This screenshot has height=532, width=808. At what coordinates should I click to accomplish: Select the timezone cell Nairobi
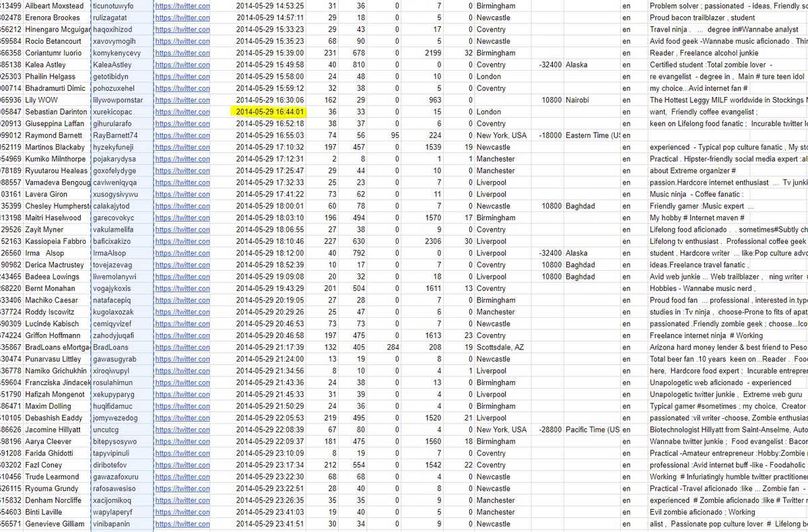(x=578, y=100)
